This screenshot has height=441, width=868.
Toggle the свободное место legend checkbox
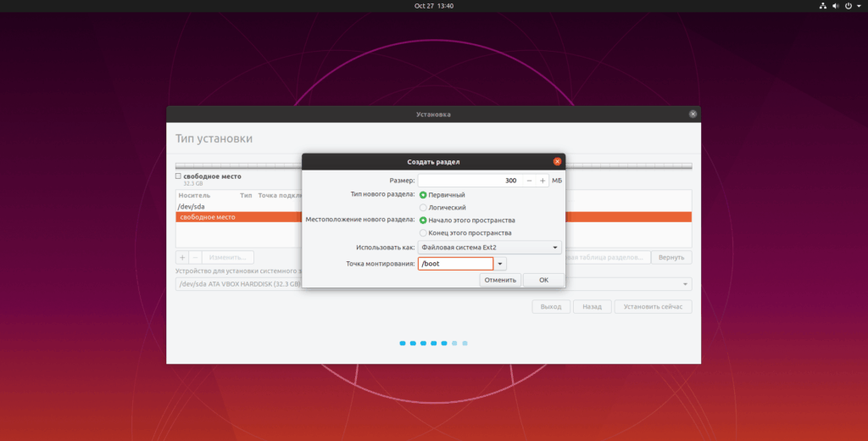tap(178, 176)
